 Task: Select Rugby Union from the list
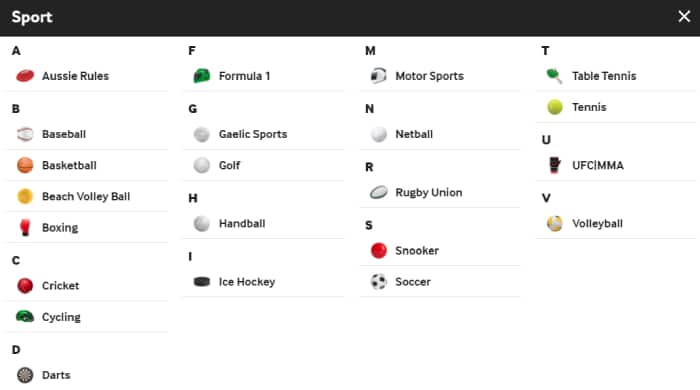pos(440,192)
